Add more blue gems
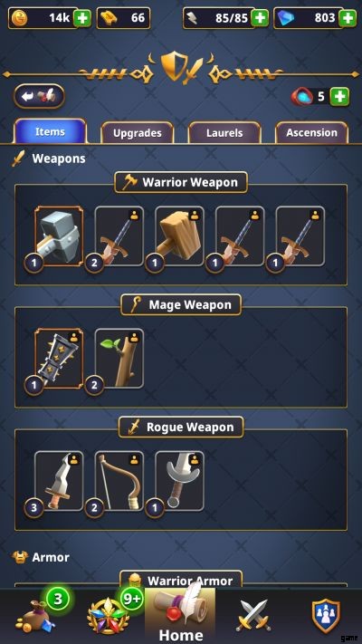362x644 pixels. 348,18
